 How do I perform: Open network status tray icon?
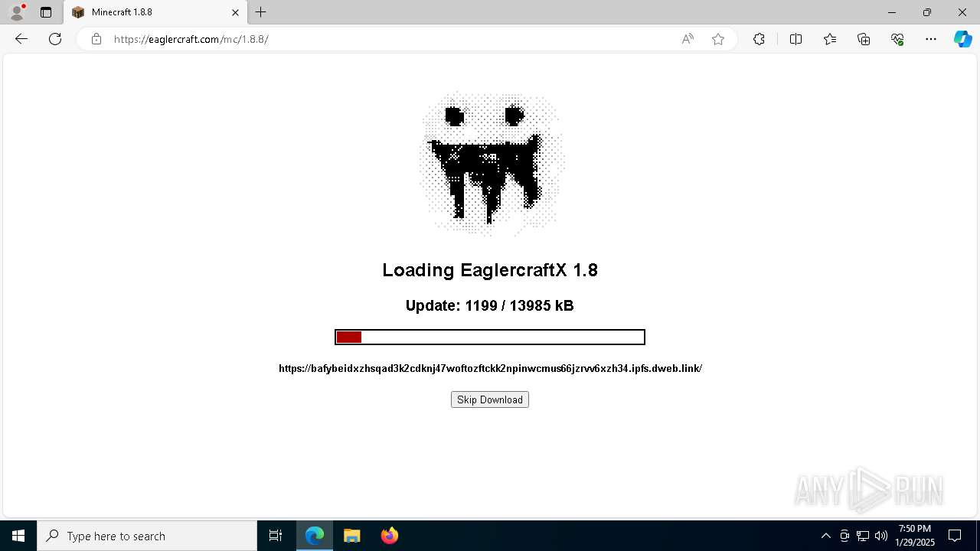pyautogui.click(x=863, y=536)
